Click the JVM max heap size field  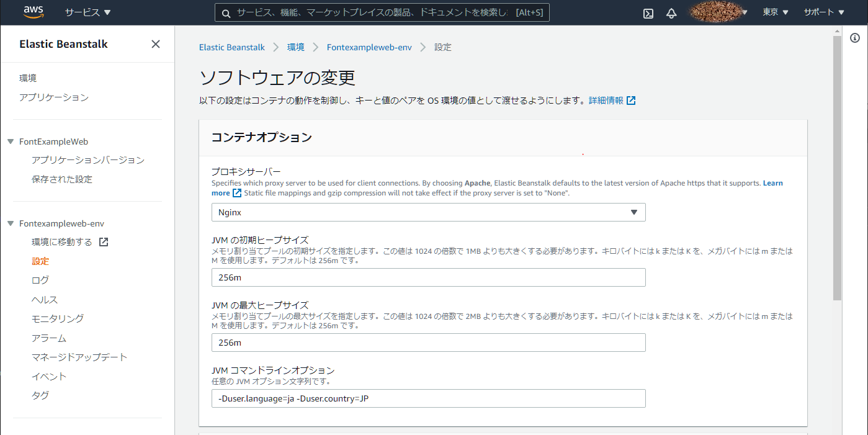click(x=428, y=343)
